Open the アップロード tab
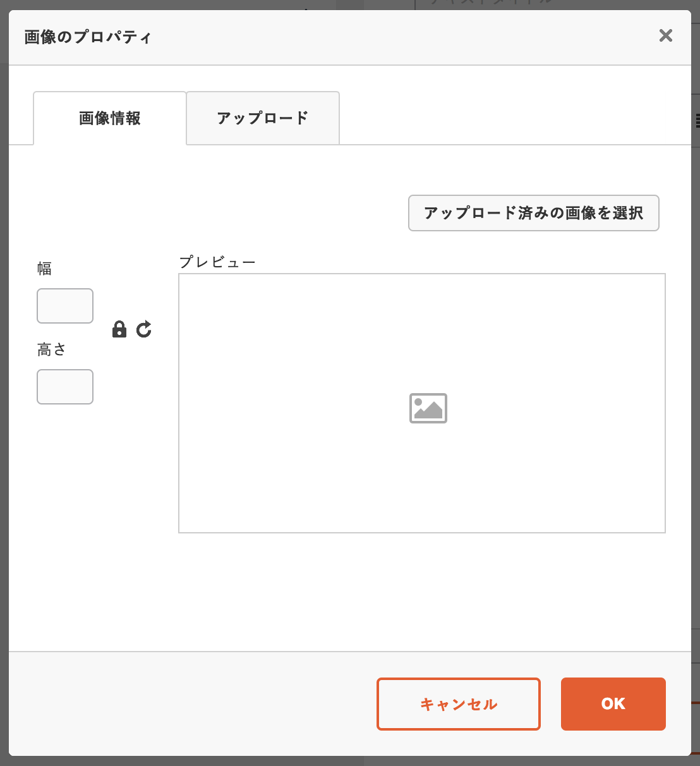The image size is (700, 766). 263,118
